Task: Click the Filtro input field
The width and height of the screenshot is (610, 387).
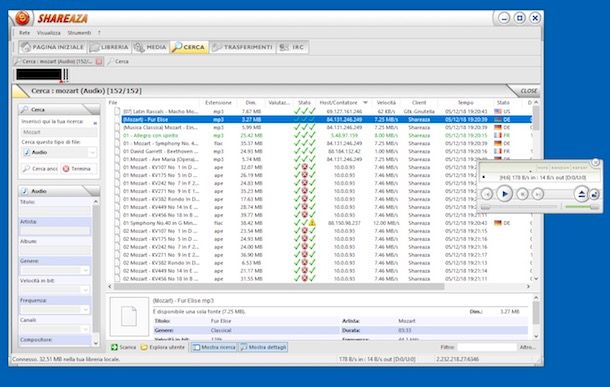Action: [487, 347]
